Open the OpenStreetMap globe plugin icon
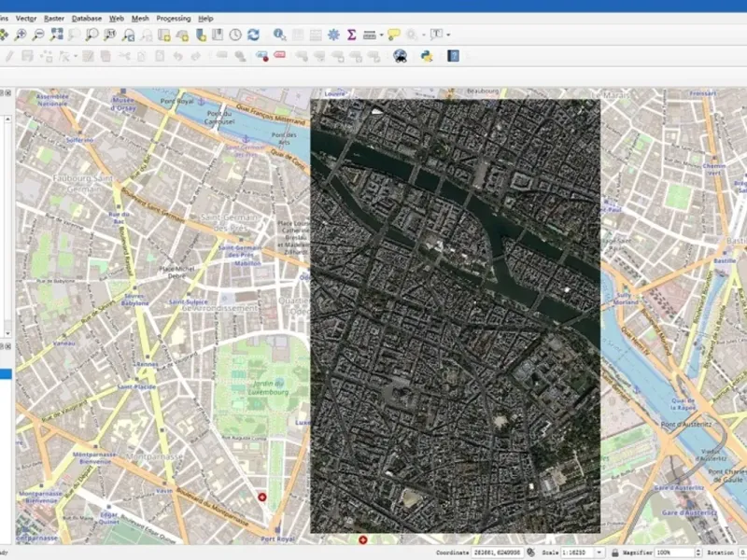This screenshot has width=747, height=560. click(x=401, y=56)
